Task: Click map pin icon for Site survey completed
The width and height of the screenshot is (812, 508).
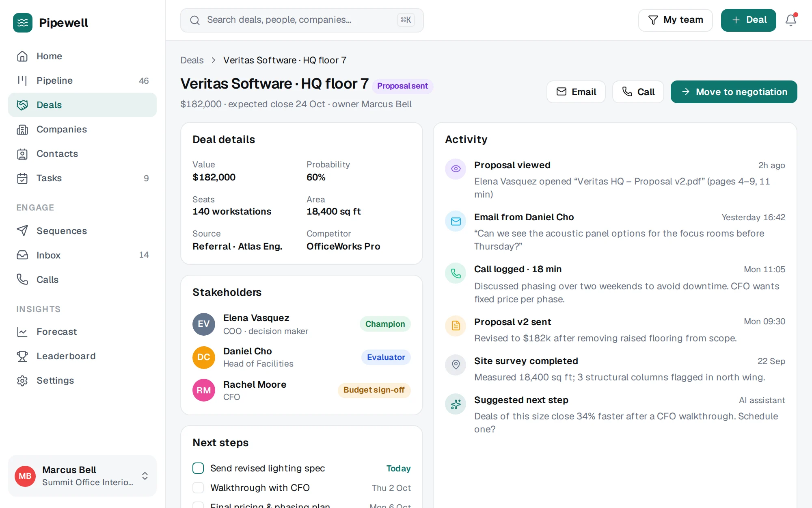Action: pos(456,365)
